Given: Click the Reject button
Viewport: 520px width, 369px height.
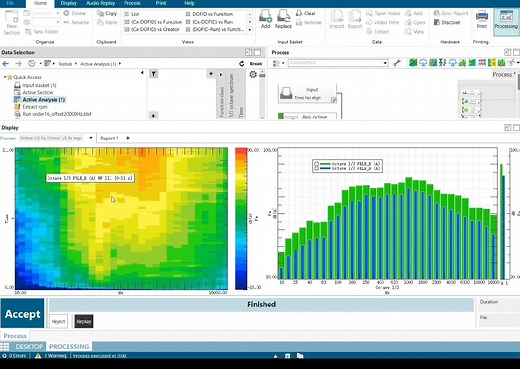Looking at the screenshot, I should pyautogui.click(x=58, y=321).
